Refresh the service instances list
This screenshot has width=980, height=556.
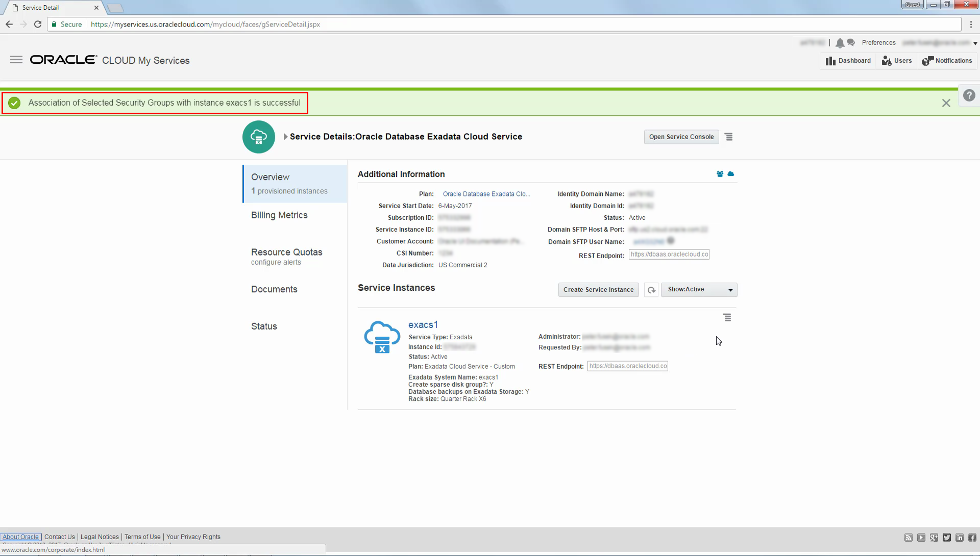[x=651, y=290]
